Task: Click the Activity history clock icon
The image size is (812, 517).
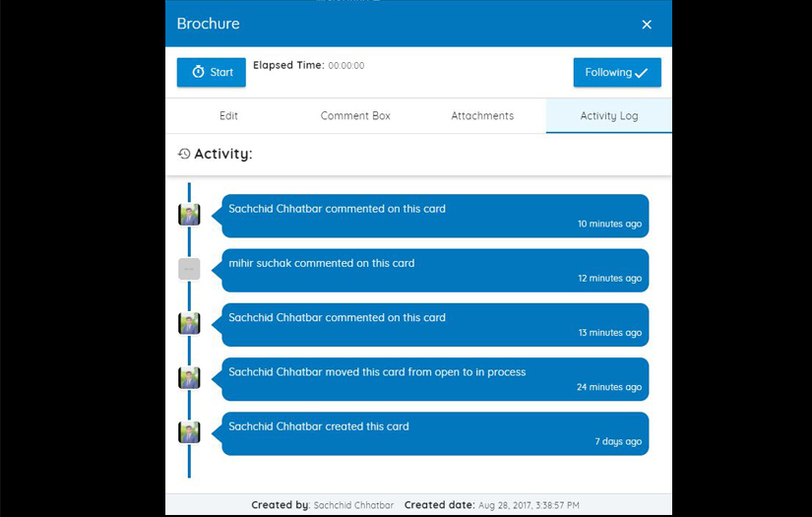Action: tap(184, 154)
